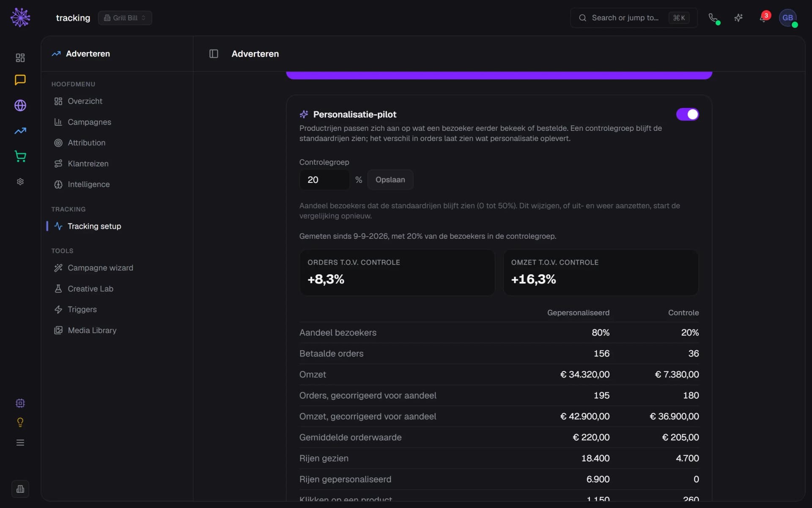Click the +8,3% orders value

tap(326, 279)
